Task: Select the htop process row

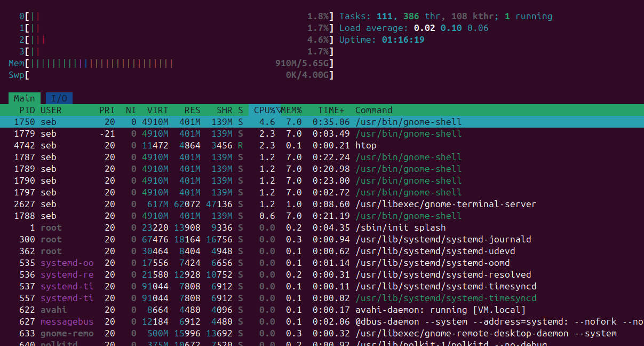Action: pos(322,145)
